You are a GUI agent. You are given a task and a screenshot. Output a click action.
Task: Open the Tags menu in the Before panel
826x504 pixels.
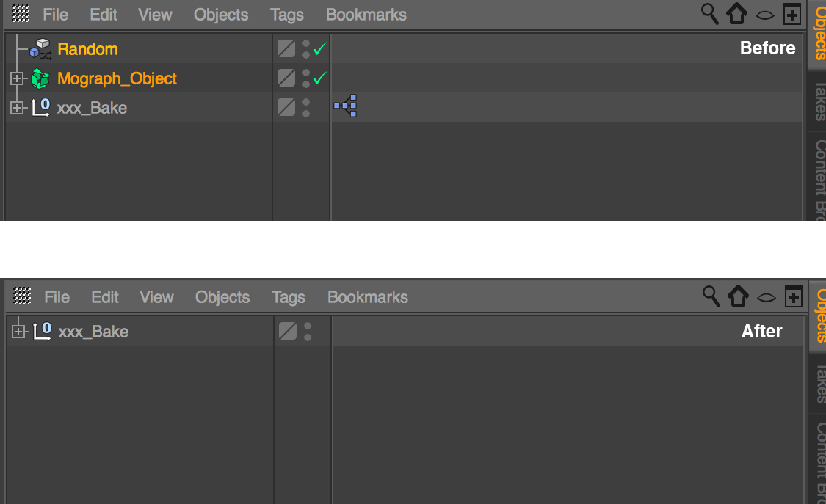point(286,15)
